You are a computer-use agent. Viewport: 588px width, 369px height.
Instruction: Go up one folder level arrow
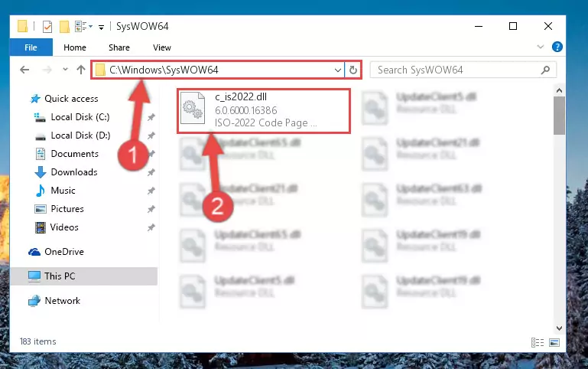[x=80, y=70]
